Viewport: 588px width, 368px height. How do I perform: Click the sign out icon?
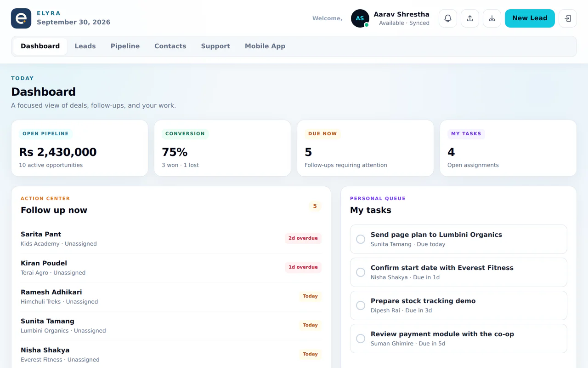tap(568, 18)
